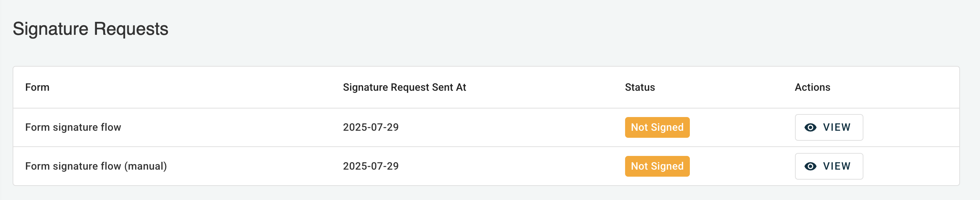The height and width of the screenshot is (200, 980).
Task: Click the table header row
Action: click(533, 87)
